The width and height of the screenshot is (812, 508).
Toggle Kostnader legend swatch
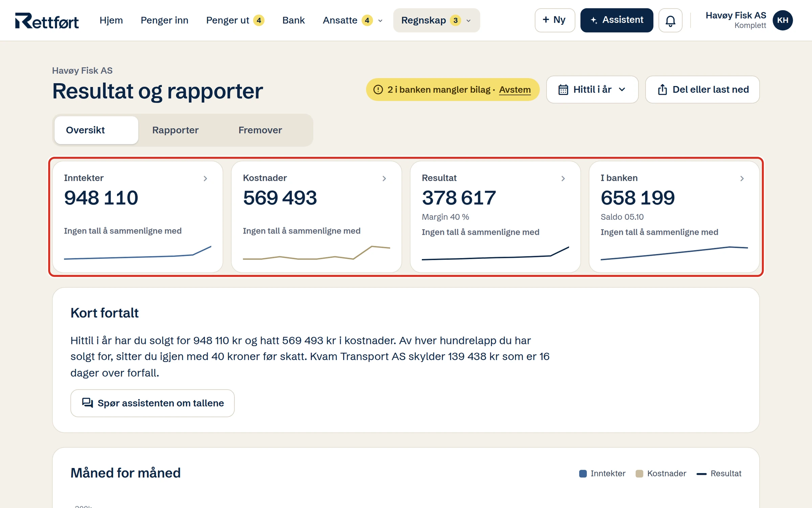(639, 473)
